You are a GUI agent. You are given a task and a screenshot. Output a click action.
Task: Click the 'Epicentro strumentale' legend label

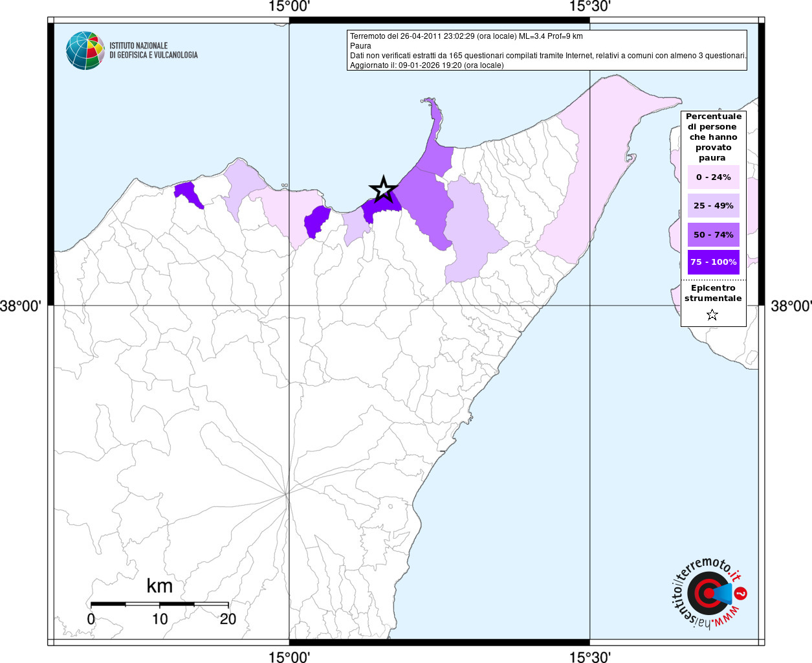[713, 293]
